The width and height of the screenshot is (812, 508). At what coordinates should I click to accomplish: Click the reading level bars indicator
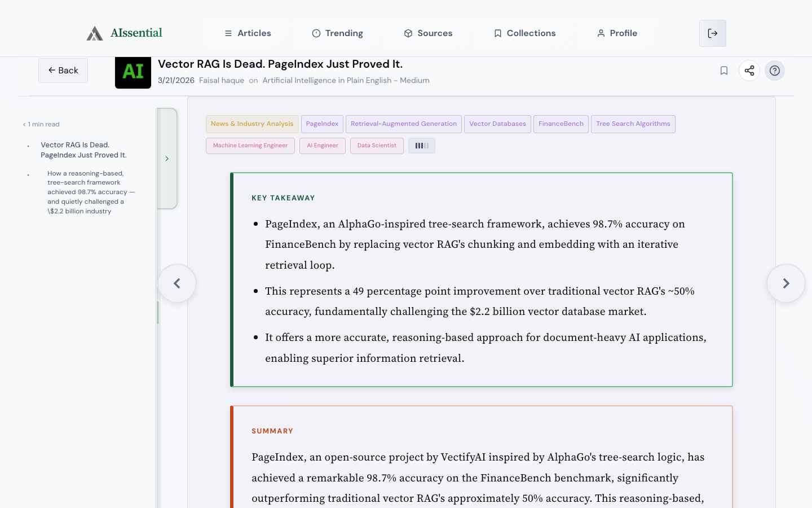coord(422,146)
